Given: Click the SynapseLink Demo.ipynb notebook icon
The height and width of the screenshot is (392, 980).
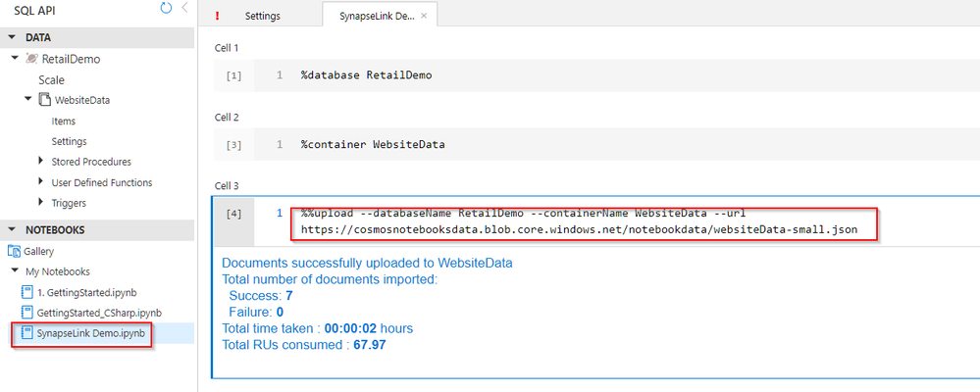Looking at the screenshot, I should point(26,333).
